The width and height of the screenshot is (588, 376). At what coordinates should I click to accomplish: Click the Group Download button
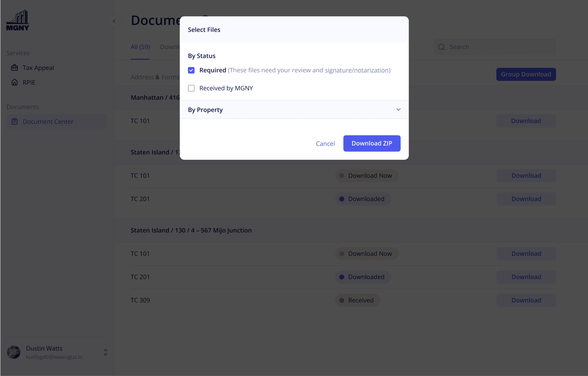coord(526,74)
